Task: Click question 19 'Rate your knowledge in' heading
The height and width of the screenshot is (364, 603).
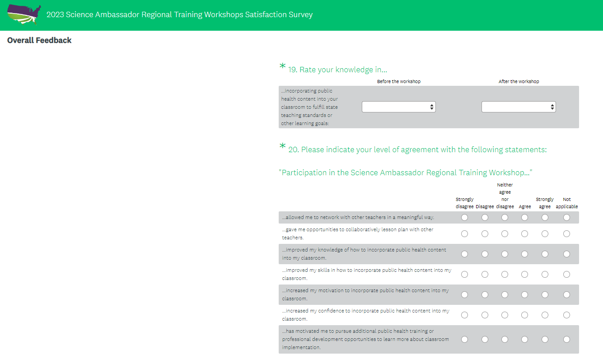Action: (x=337, y=70)
